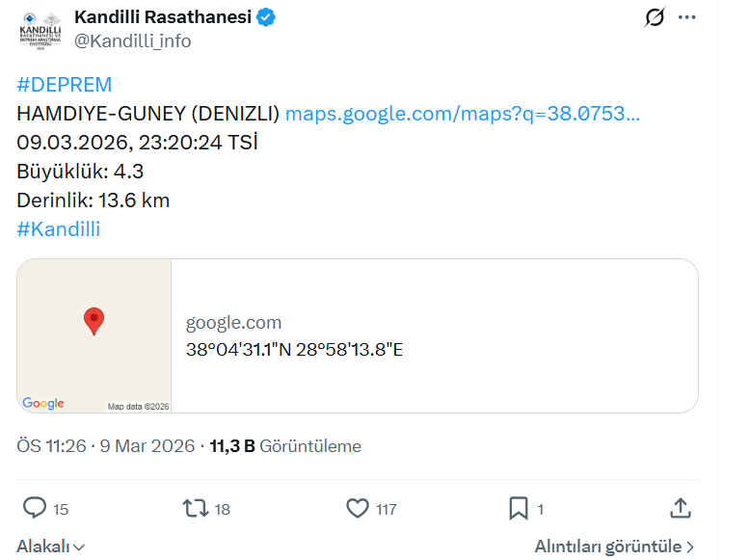
Task: Click the tweet timestamp ÖS 11:26
Action: [x=52, y=446]
